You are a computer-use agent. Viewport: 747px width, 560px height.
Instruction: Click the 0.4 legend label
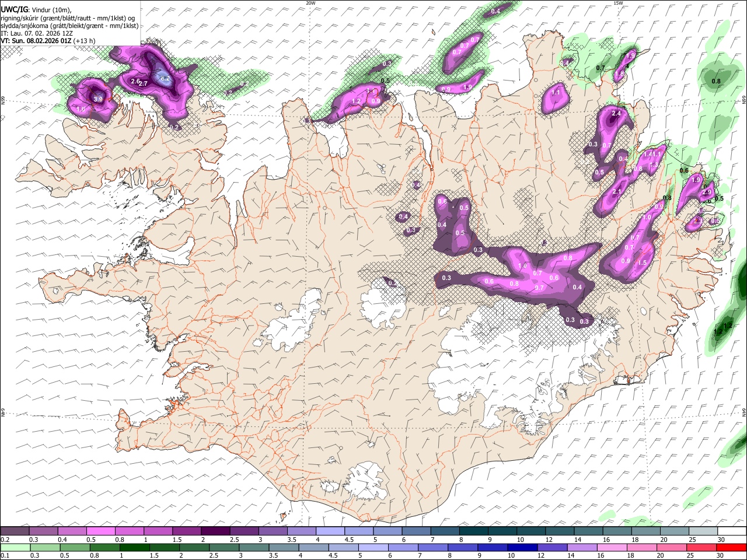pyautogui.click(x=62, y=540)
